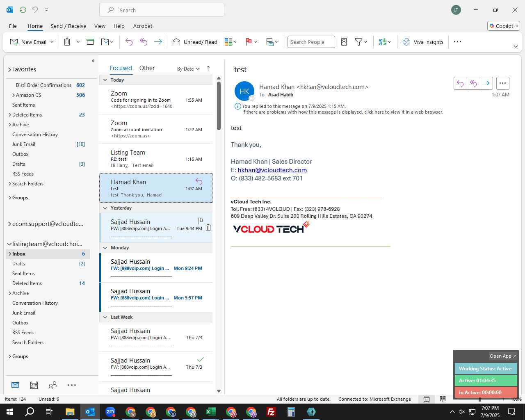This screenshot has height=420, width=525.
Task: Click the sync refresh icon in title bar
Action: [23, 9]
